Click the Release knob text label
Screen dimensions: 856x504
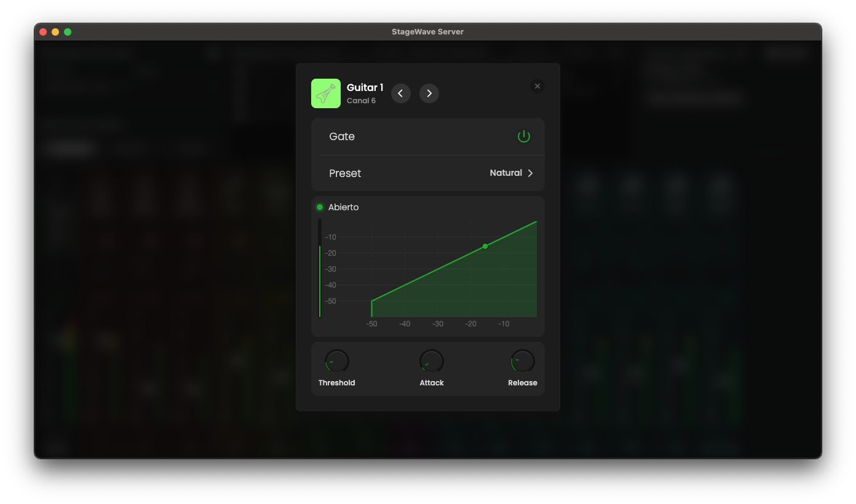(x=523, y=383)
